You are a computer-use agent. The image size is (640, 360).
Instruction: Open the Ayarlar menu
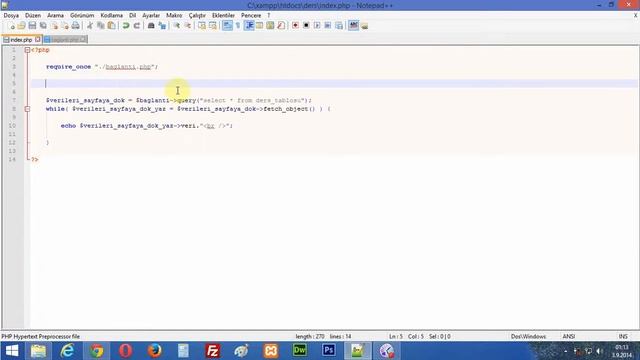151,16
